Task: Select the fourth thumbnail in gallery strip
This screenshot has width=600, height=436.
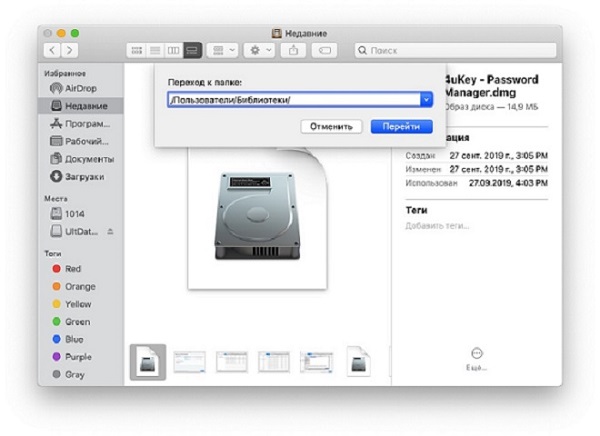Action: coord(274,362)
